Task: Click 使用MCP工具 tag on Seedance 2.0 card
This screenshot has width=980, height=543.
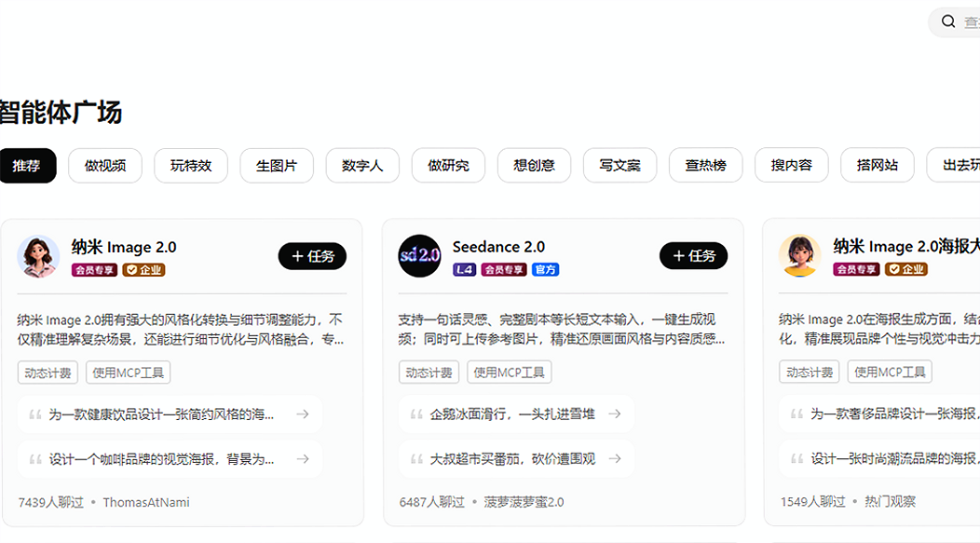Action: click(x=509, y=373)
